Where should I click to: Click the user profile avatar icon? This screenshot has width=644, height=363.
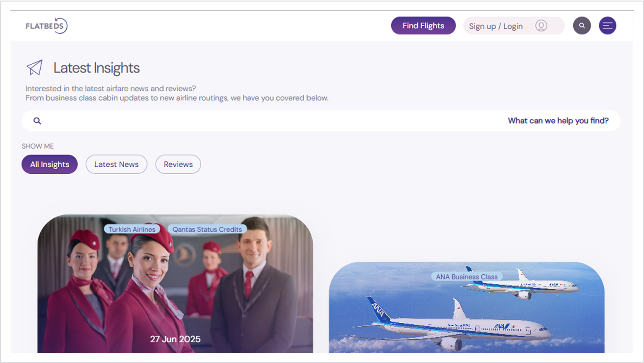click(541, 26)
